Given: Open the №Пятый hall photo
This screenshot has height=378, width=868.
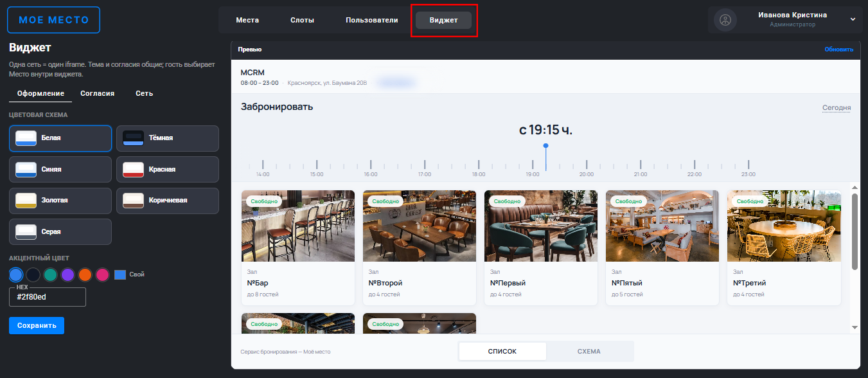Looking at the screenshot, I should pyautogui.click(x=662, y=226).
